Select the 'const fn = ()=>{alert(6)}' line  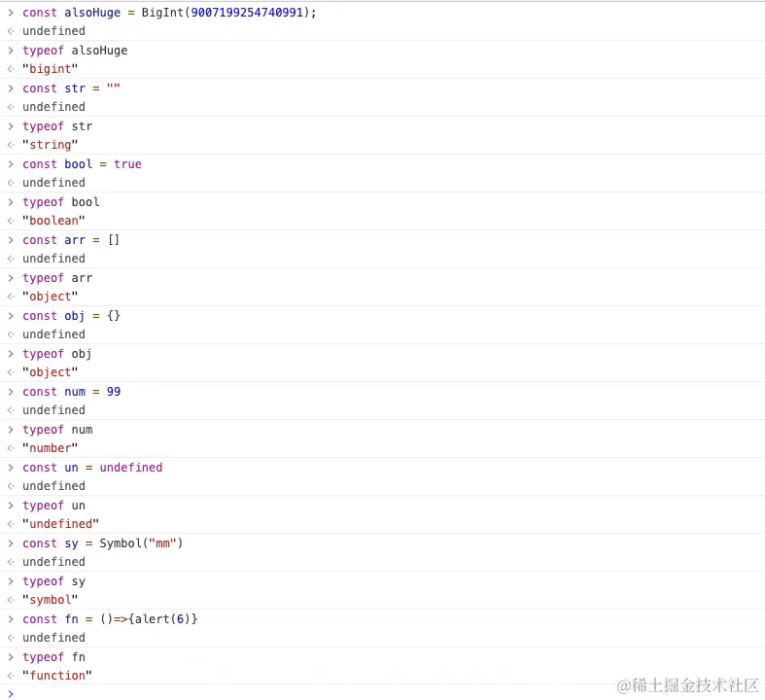click(x=110, y=619)
